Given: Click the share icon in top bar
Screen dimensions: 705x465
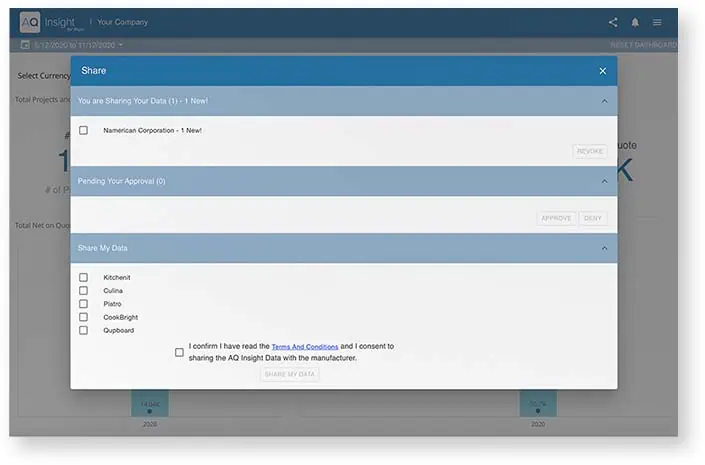Looking at the screenshot, I should coord(613,22).
